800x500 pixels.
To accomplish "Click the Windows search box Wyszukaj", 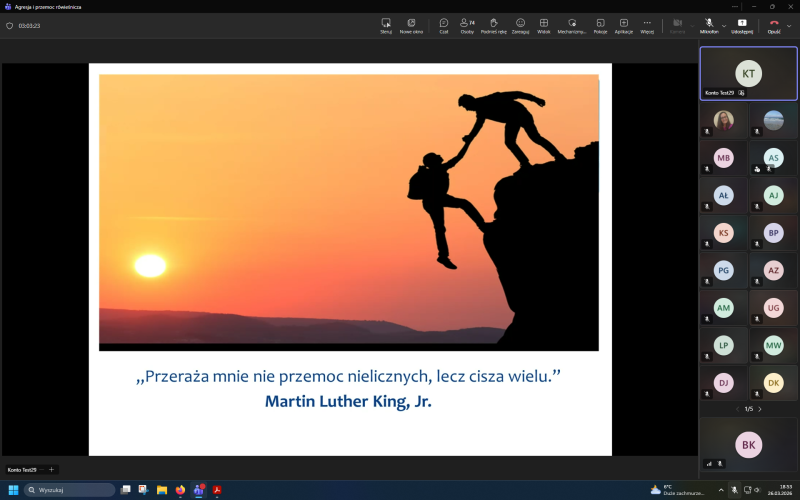I will (x=70, y=490).
